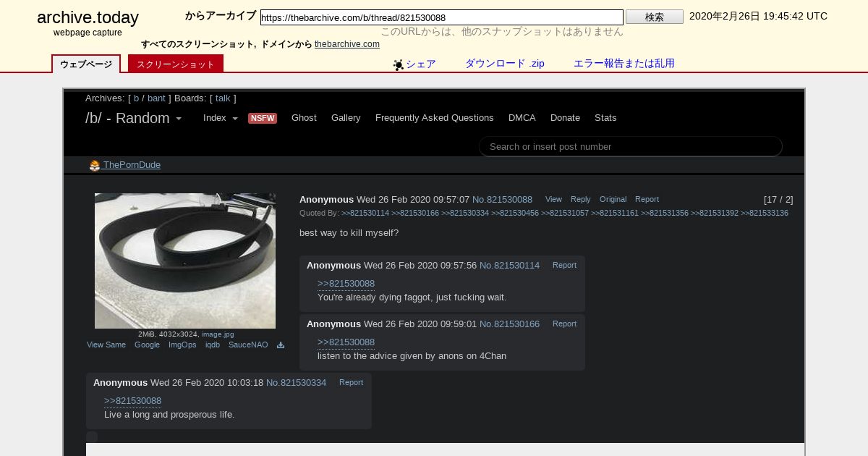
Task: Open the ThePornDude link
Action: coord(132,165)
